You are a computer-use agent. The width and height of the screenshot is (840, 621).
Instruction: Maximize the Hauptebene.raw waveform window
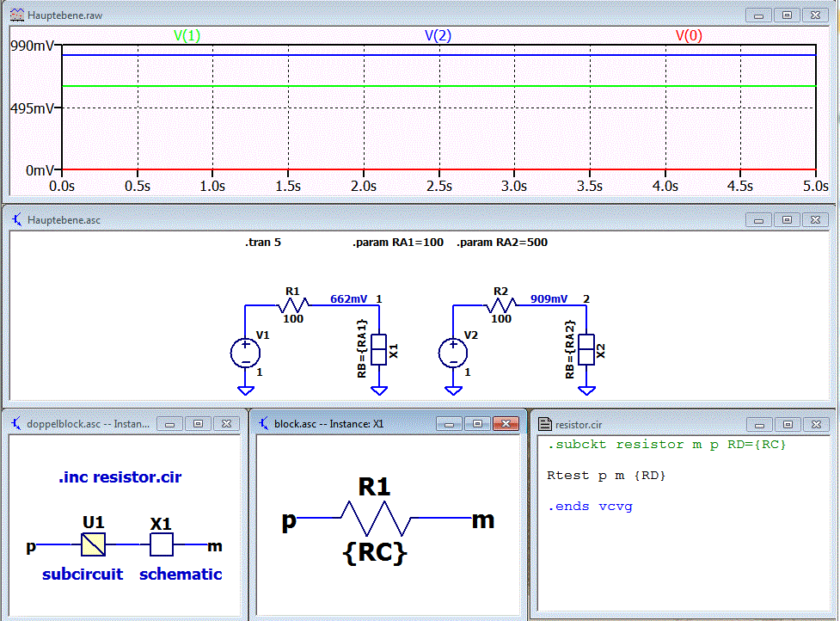click(787, 15)
